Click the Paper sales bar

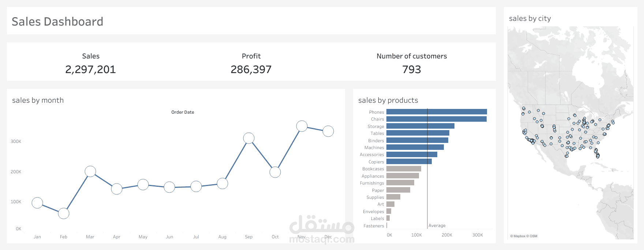click(398, 190)
